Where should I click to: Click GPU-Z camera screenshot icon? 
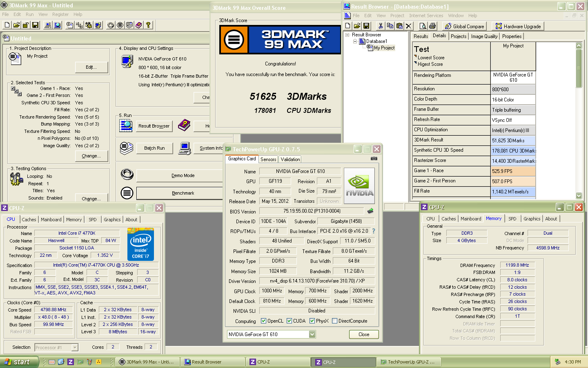pyautogui.click(x=374, y=159)
